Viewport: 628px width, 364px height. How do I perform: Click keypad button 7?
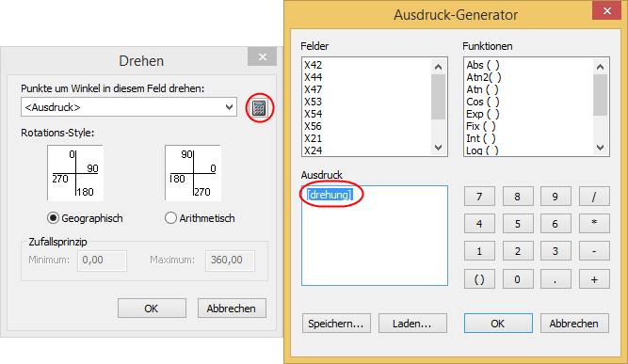[x=479, y=196]
